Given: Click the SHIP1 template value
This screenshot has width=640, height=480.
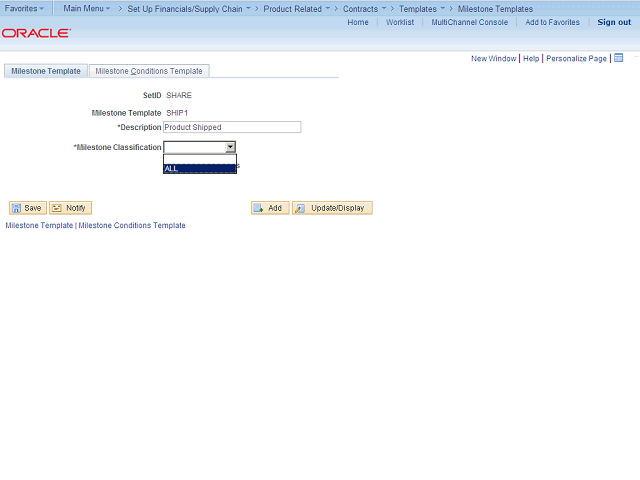Looking at the screenshot, I should tap(177, 113).
